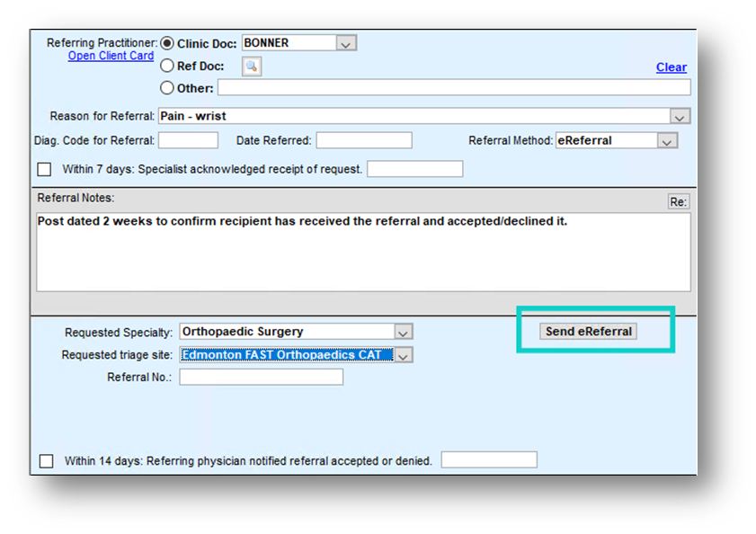
Task: Click into the Referral Notes text area
Action: (x=363, y=256)
